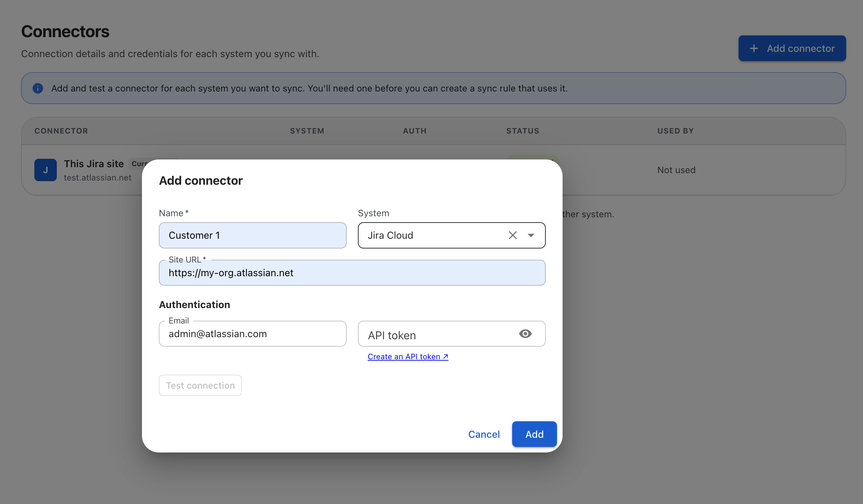Click the Not used cell
The height and width of the screenshot is (504, 863).
(676, 170)
